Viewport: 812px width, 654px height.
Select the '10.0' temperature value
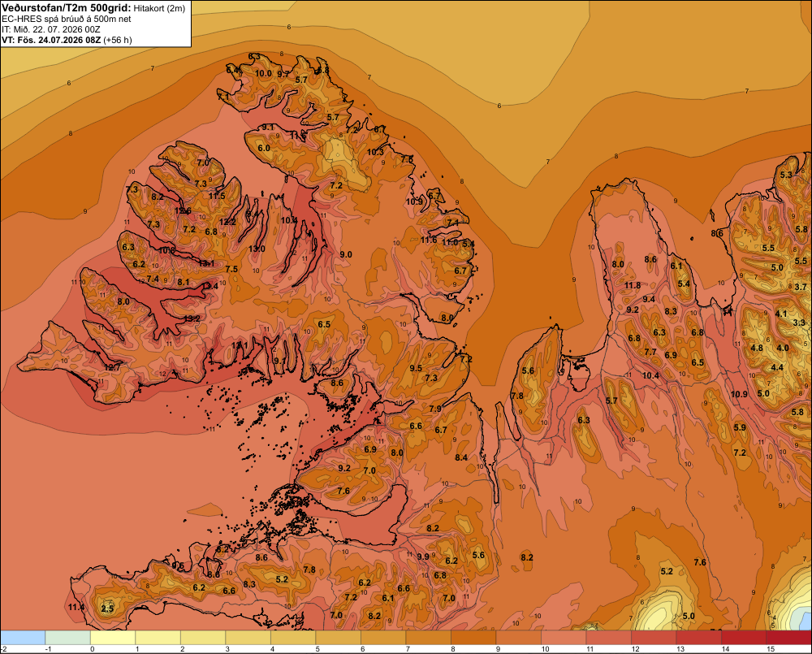click(263, 73)
